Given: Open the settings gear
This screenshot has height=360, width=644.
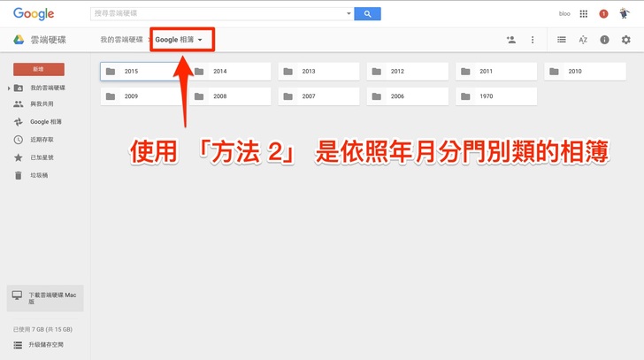Looking at the screenshot, I should (x=625, y=40).
